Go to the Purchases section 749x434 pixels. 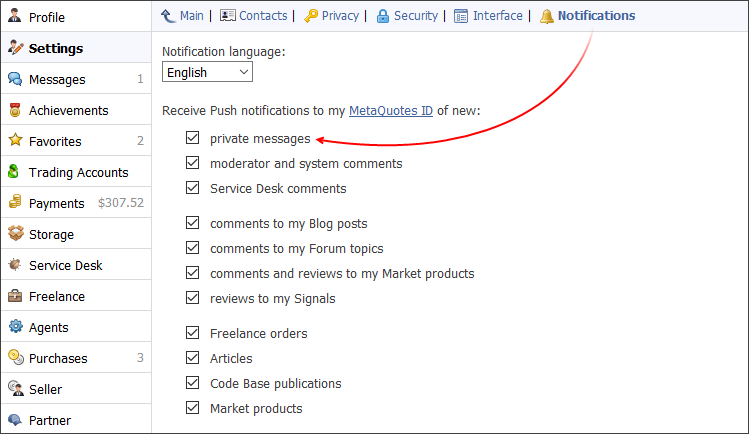tap(58, 359)
